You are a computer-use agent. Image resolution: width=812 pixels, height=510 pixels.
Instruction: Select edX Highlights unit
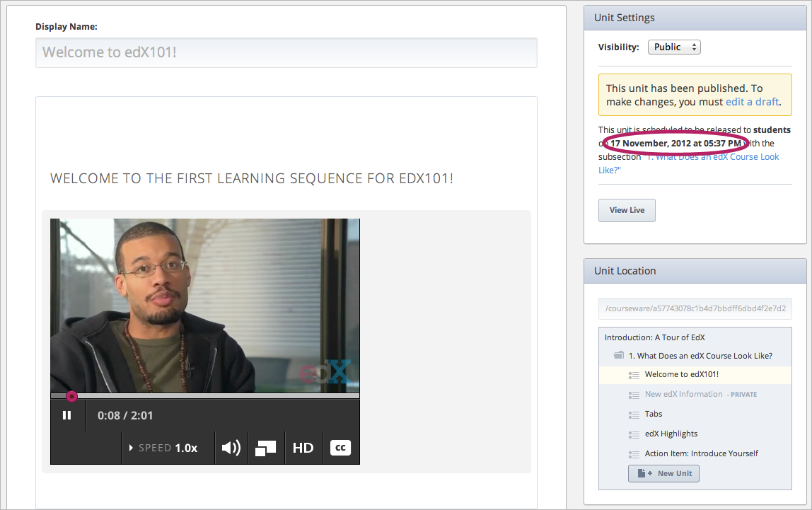671,434
